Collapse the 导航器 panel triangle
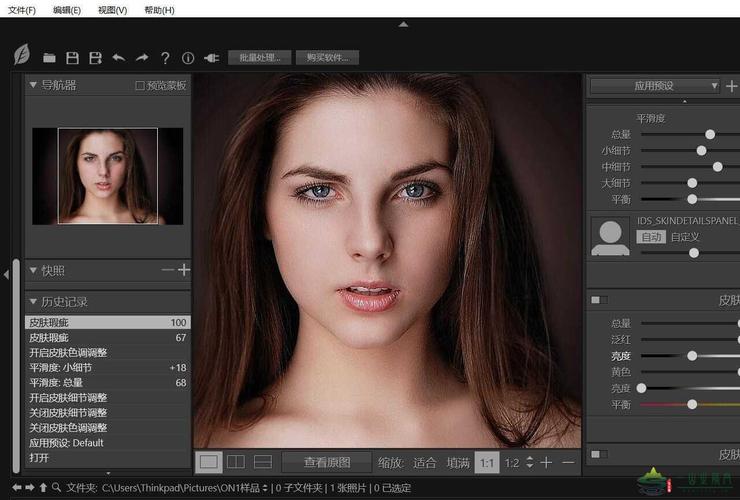This screenshot has width=740, height=500. tap(33, 85)
